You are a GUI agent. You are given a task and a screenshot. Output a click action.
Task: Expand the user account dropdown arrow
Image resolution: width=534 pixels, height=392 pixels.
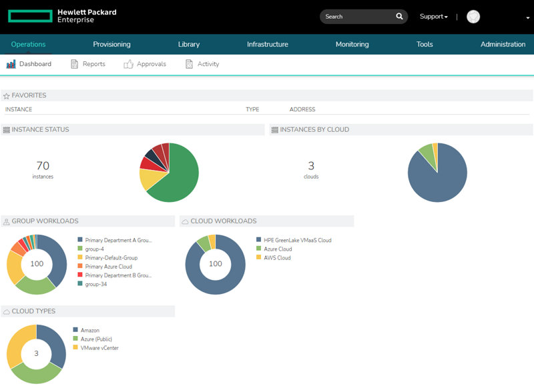coord(527,18)
